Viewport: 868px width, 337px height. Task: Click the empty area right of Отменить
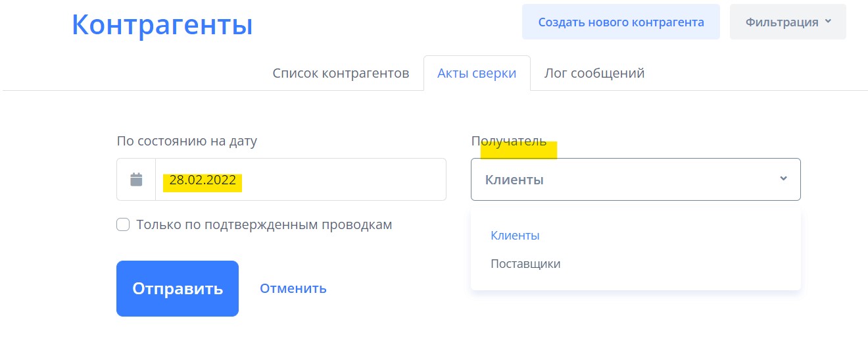coord(395,288)
